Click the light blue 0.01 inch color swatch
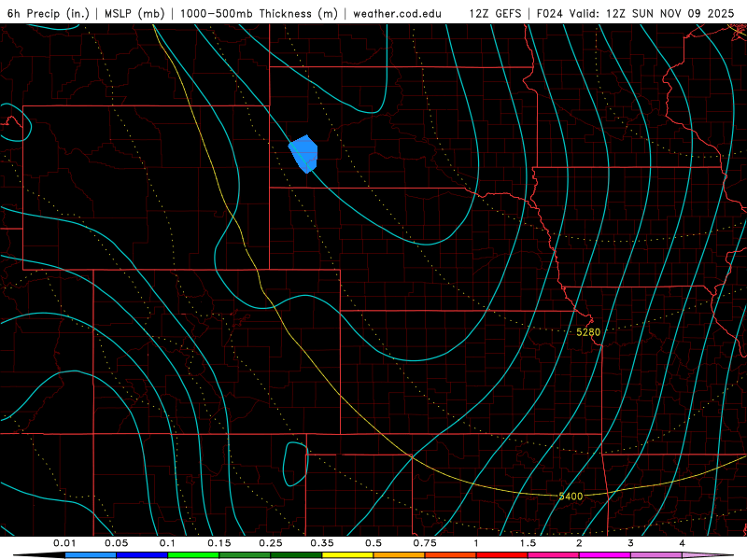The image size is (747, 560). 91,555
